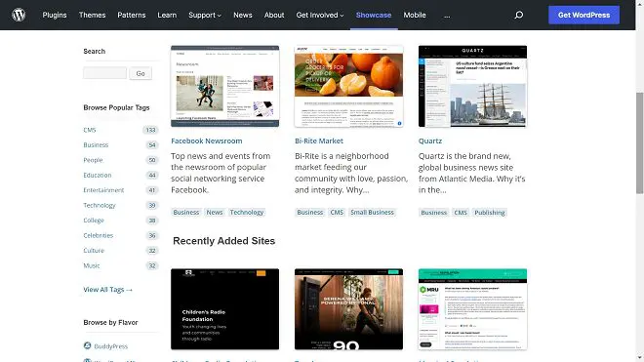
Task: Expand the Support dropdown menu
Action: click(x=205, y=15)
